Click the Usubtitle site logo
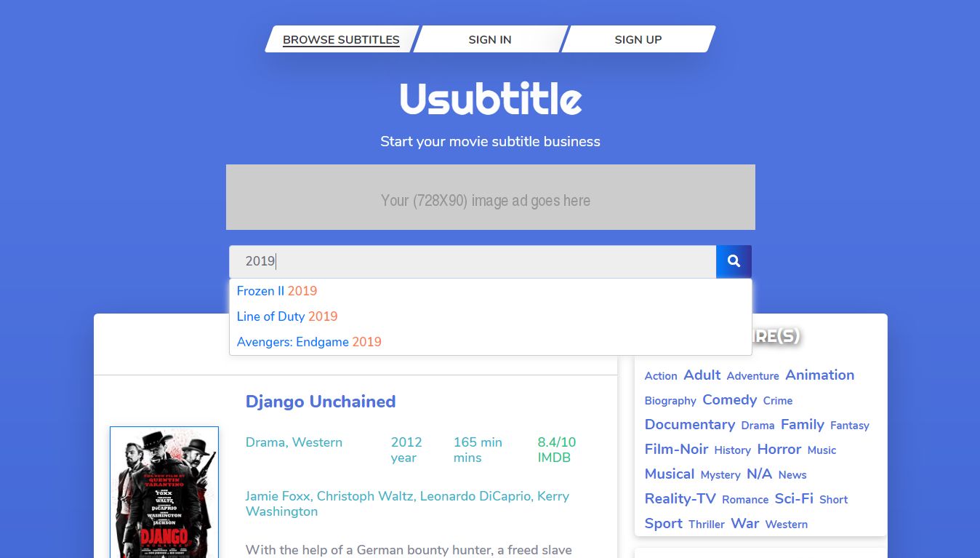980x558 pixels. tap(491, 99)
